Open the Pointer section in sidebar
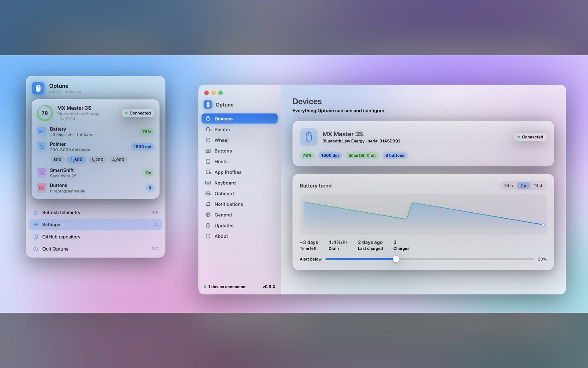Screen dimensions: 588x368 (240, 130)
